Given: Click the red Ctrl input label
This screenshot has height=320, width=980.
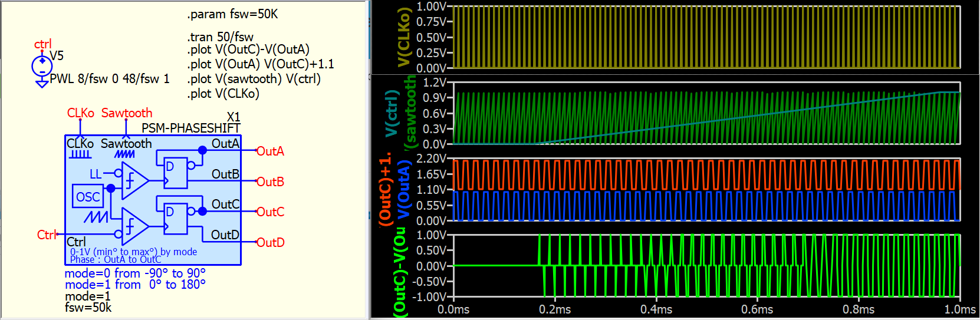Looking at the screenshot, I should pos(46,235).
